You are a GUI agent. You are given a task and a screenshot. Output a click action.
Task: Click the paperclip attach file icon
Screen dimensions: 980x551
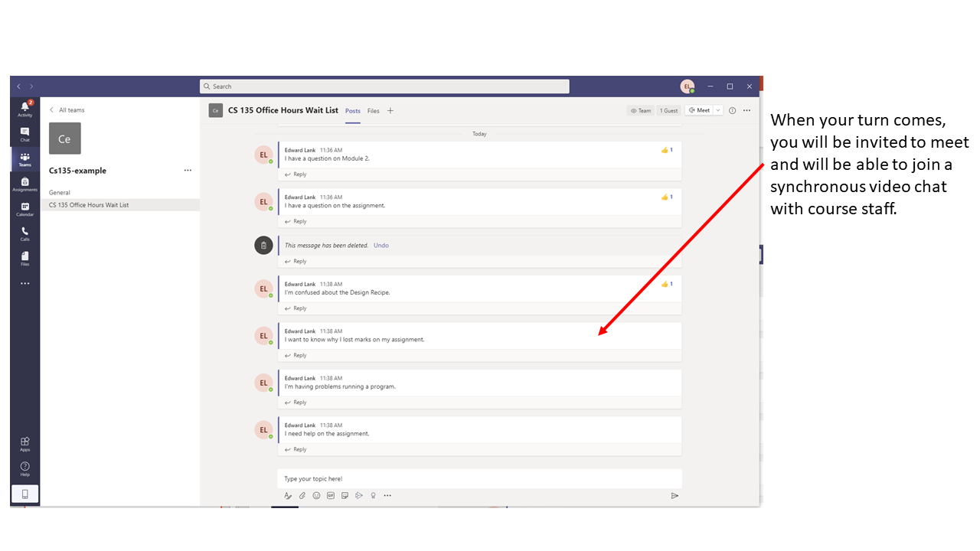click(x=302, y=496)
